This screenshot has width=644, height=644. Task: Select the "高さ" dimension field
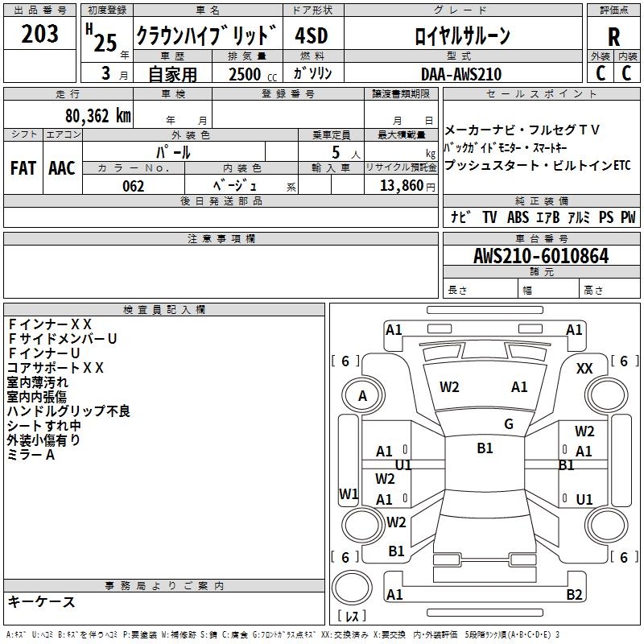point(610,290)
